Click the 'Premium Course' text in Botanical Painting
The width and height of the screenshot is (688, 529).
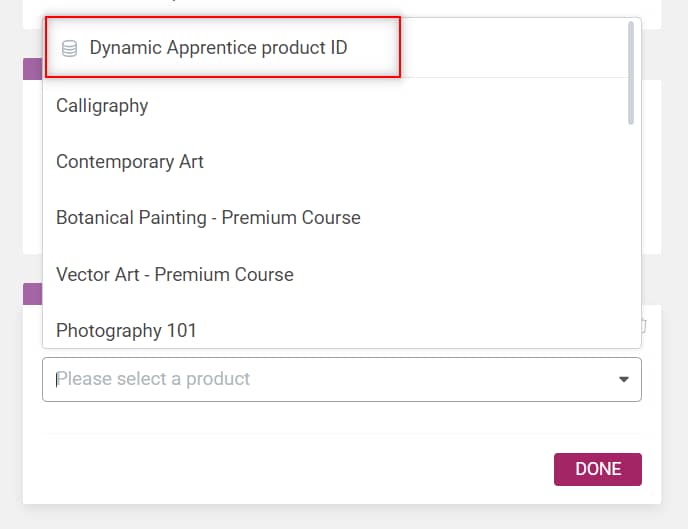tap(291, 218)
